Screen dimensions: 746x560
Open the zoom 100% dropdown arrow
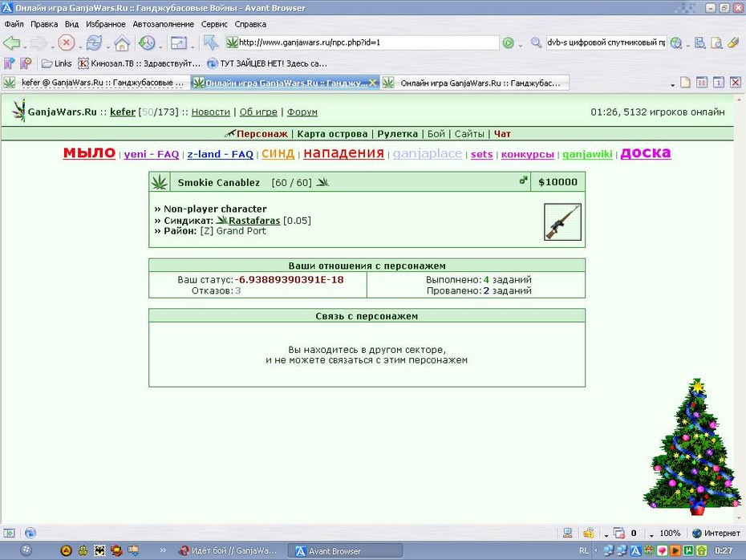(651, 536)
